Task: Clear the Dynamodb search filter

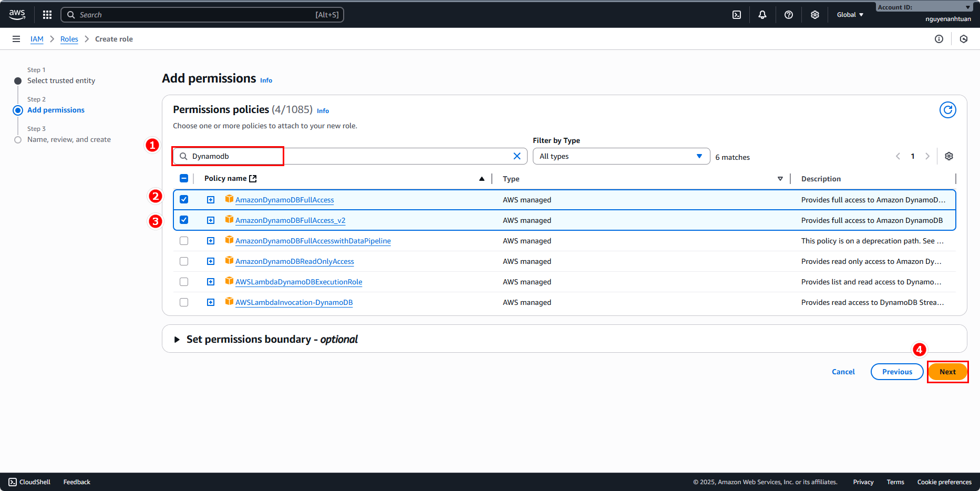Action: pos(517,156)
